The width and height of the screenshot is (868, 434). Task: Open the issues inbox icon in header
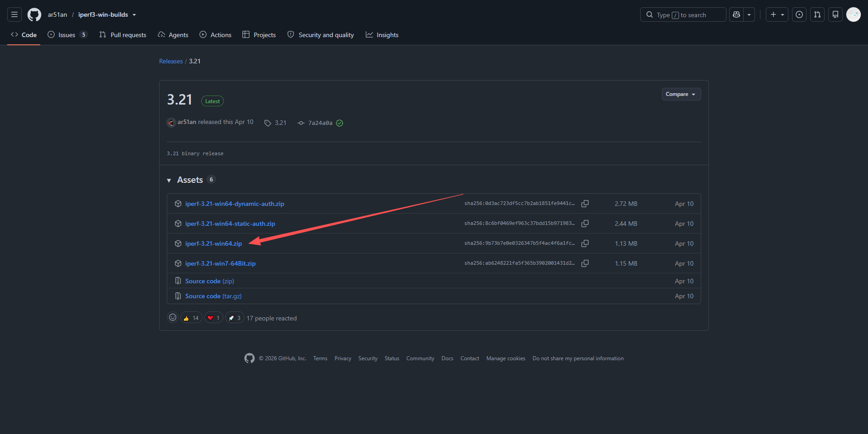pyautogui.click(x=799, y=14)
